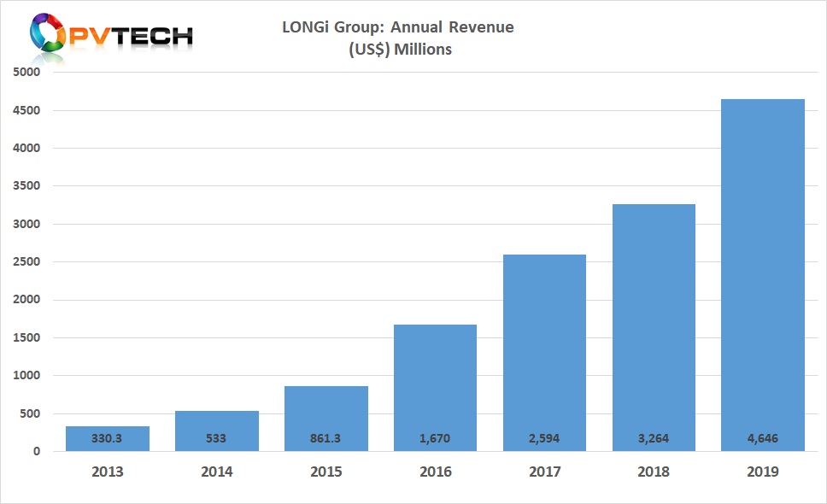Click the y-axis value '4500'
Viewport: 827px width, 504px height.
tap(26, 111)
